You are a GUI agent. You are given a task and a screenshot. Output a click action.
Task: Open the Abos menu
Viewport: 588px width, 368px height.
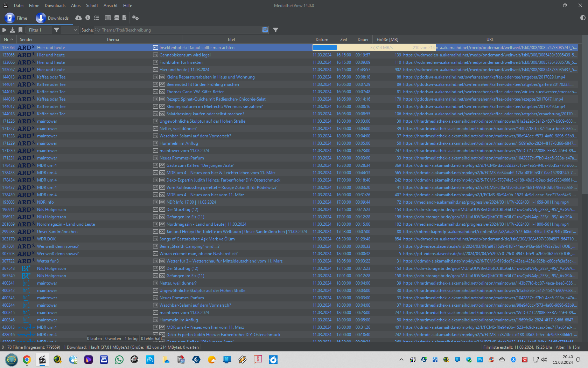76,6
